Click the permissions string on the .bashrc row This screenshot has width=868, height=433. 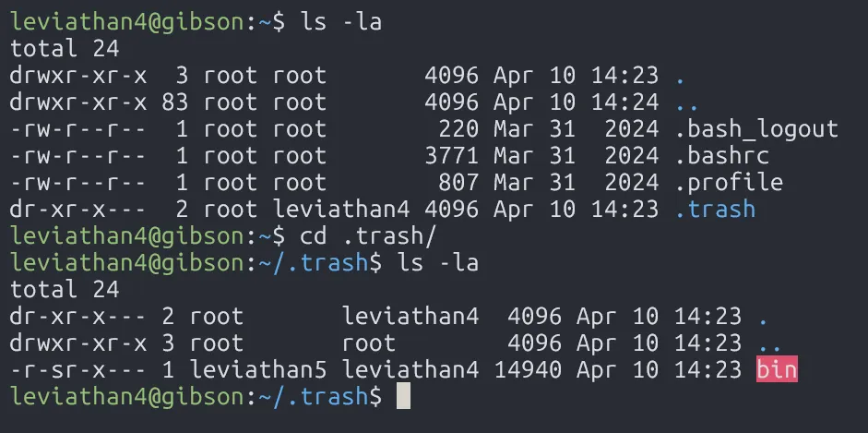click(79, 155)
